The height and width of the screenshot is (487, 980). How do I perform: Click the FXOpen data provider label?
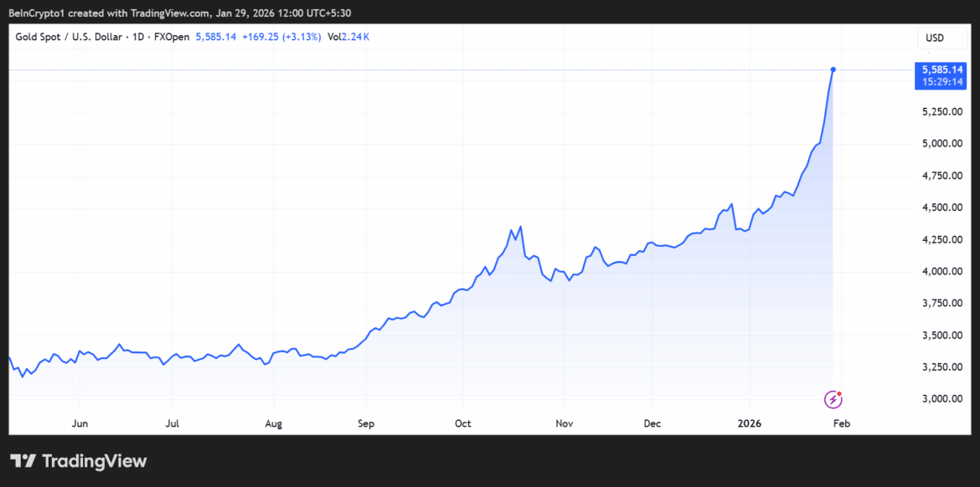[172, 37]
